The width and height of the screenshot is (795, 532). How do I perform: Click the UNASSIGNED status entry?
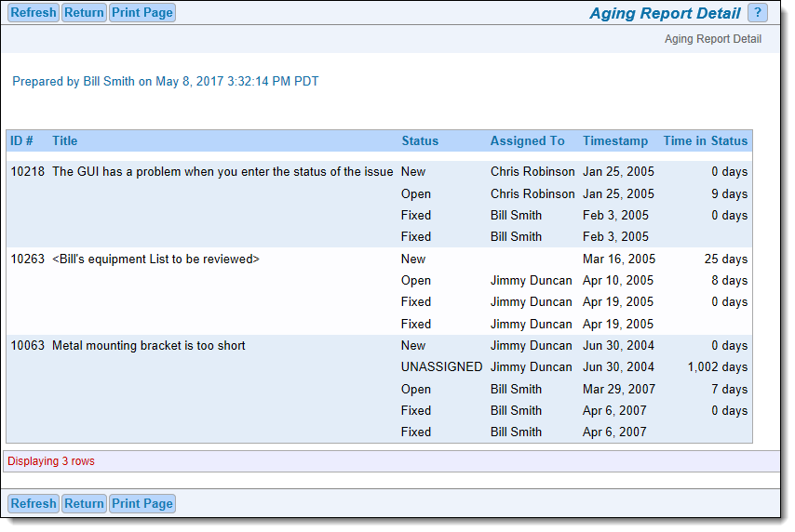coord(441,367)
